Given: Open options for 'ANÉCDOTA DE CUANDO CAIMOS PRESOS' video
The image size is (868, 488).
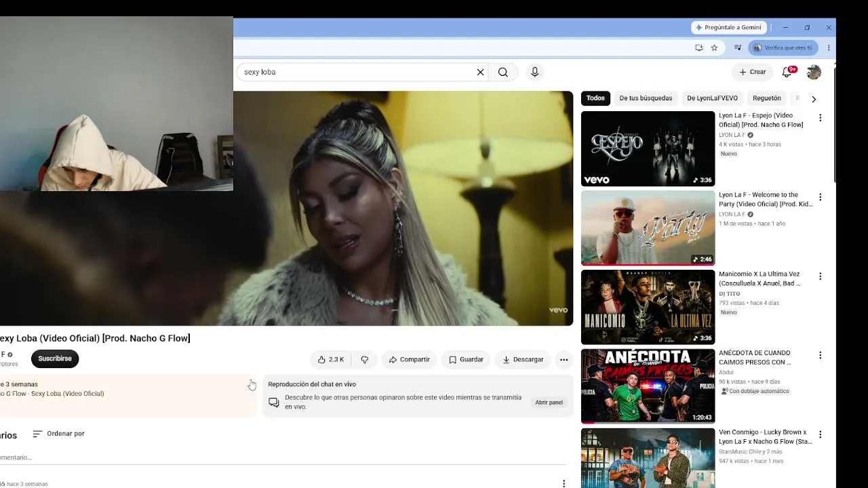Looking at the screenshot, I should 820,355.
